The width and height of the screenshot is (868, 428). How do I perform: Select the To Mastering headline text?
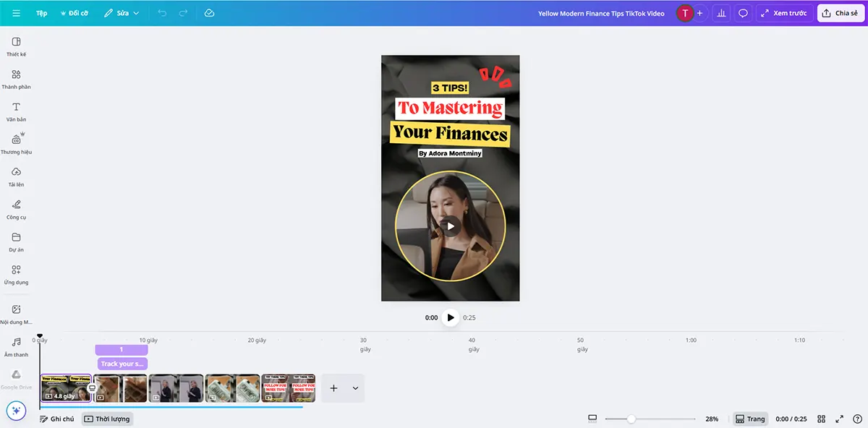450,108
